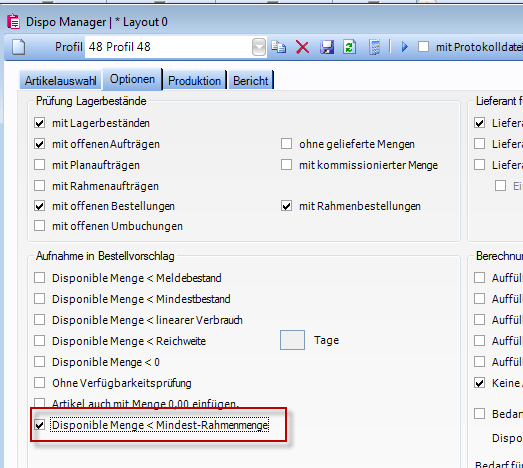The height and width of the screenshot is (468, 523).
Task: Open the Profil dropdown list
Action: [x=259, y=47]
